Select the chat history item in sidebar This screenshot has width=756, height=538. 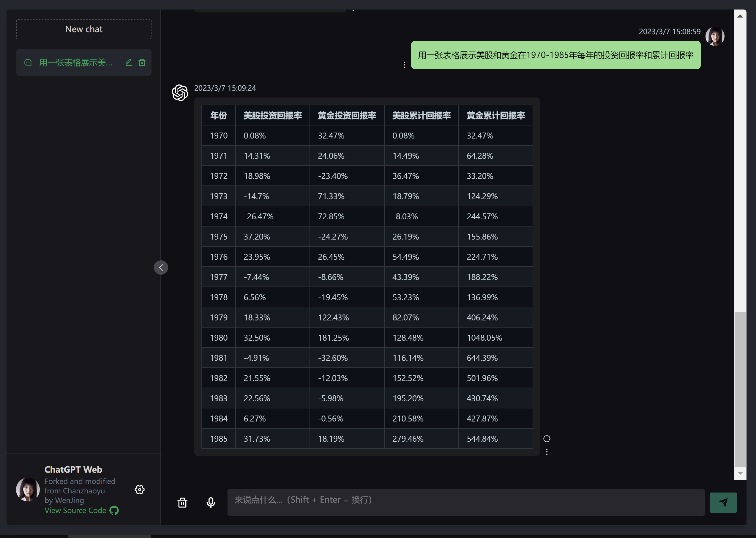coord(75,63)
